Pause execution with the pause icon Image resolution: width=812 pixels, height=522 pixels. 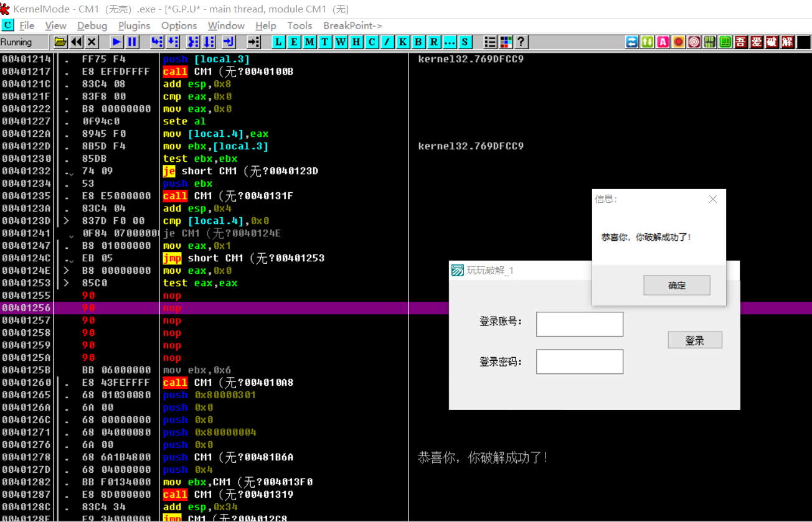coord(132,42)
